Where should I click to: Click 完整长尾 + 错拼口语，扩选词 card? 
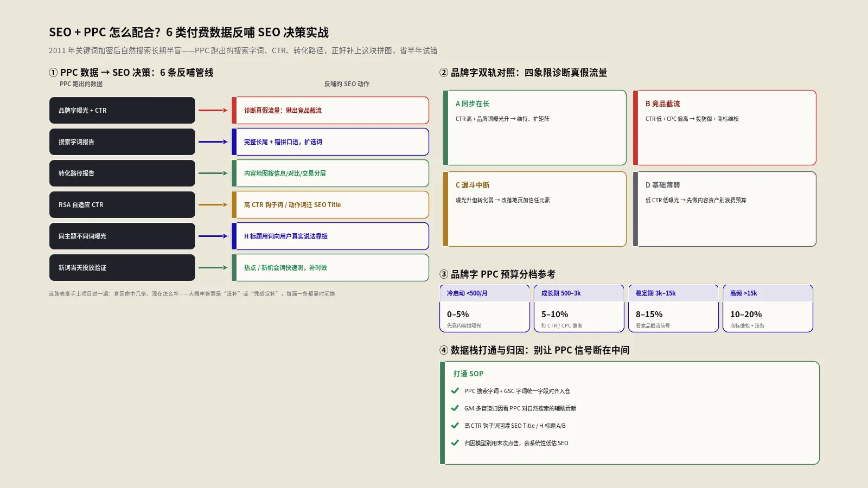click(330, 142)
